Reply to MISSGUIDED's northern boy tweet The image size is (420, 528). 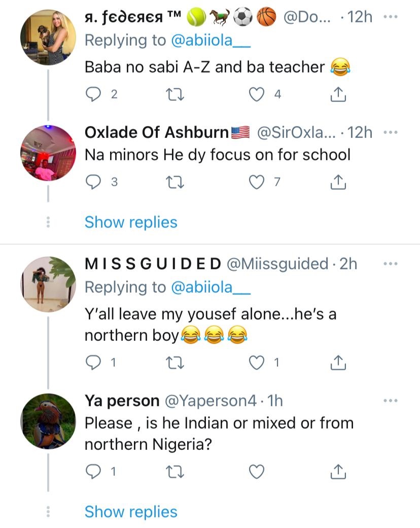point(92,363)
